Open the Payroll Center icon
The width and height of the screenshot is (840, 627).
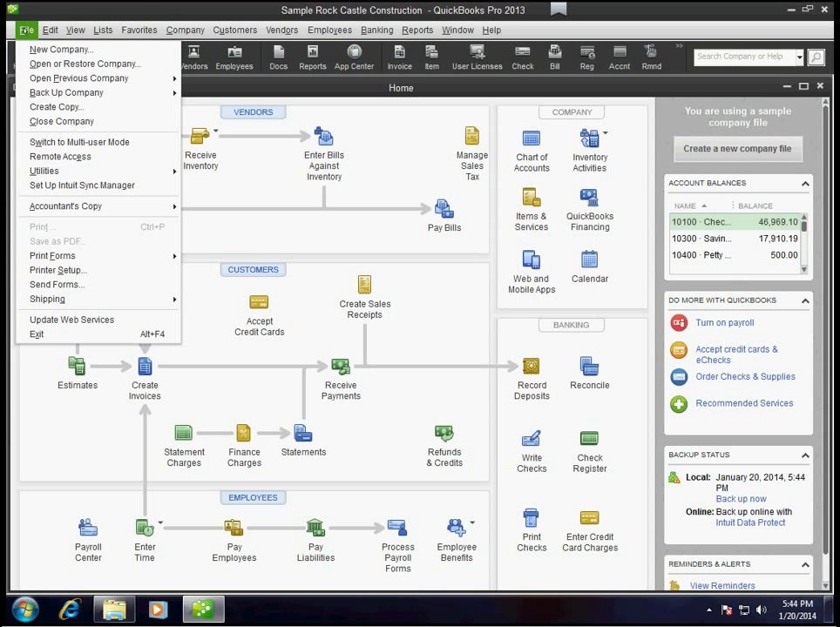click(x=88, y=528)
